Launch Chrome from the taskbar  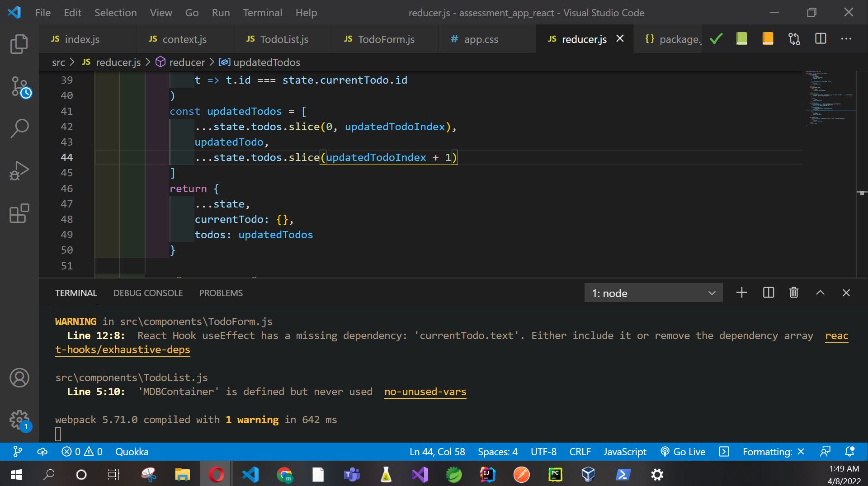[x=284, y=474]
